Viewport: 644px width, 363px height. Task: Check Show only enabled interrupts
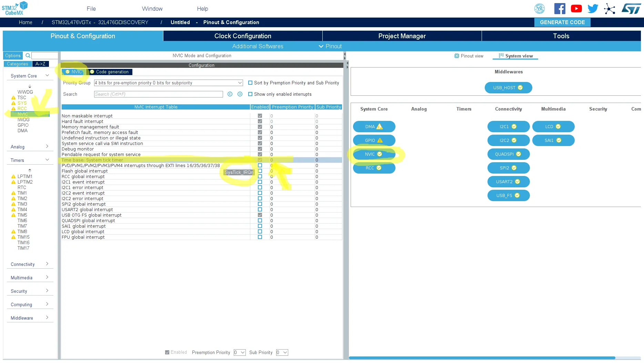250,94
